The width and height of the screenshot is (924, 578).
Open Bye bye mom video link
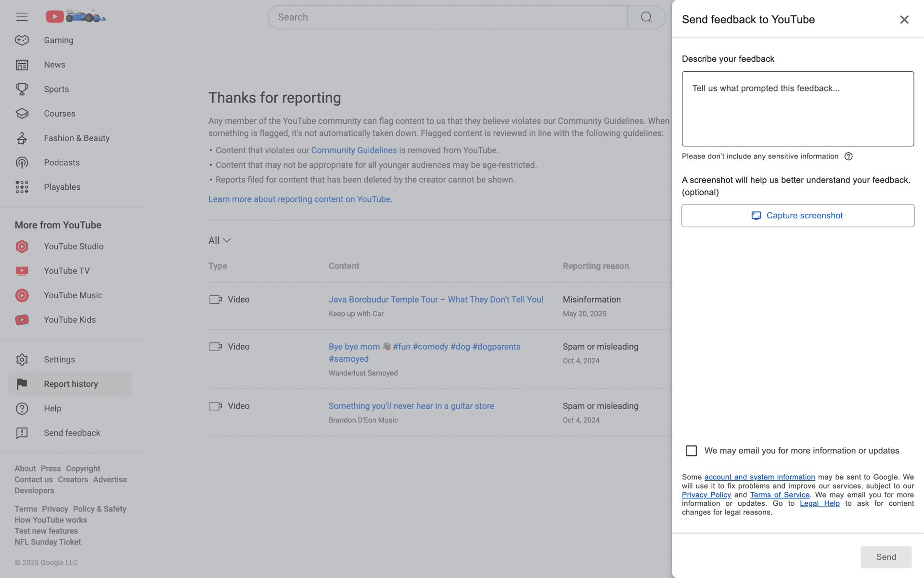[x=424, y=353]
